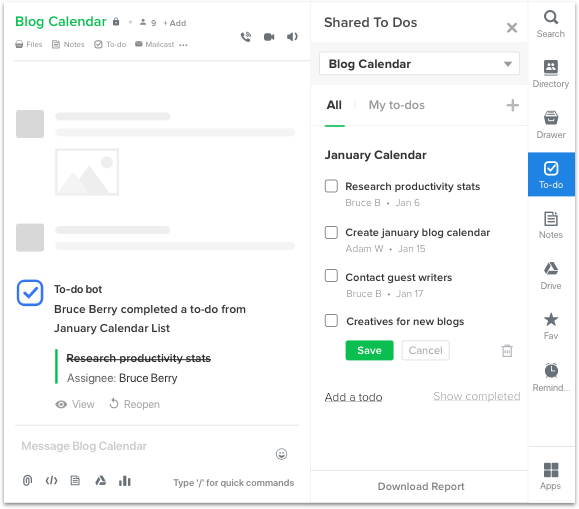Image resolution: width=579 pixels, height=509 pixels.
Task: Open Reminders from the sidebar
Action: point(551,377)
